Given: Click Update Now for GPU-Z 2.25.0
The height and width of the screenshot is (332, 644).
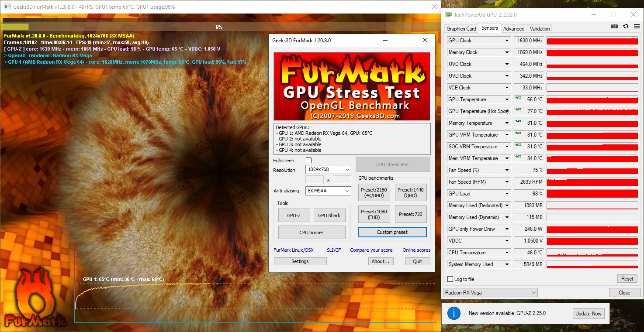Looking at the screenshot, I should tap(589, 314).
